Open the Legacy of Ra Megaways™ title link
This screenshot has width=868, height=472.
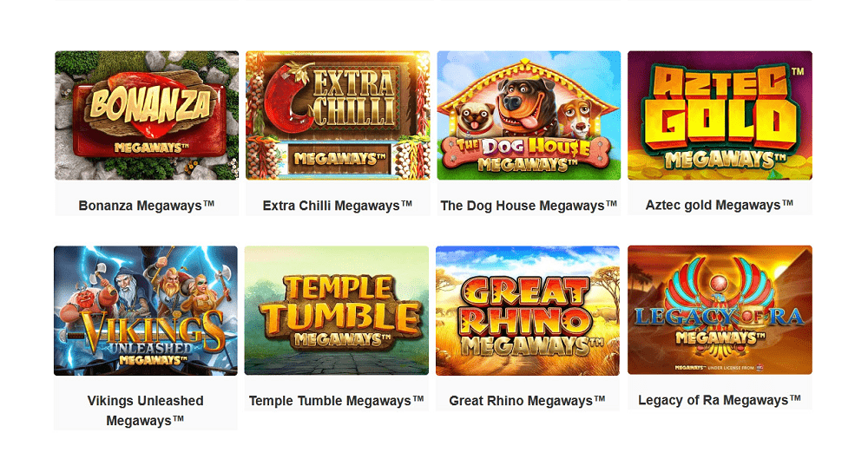[720, 400]
